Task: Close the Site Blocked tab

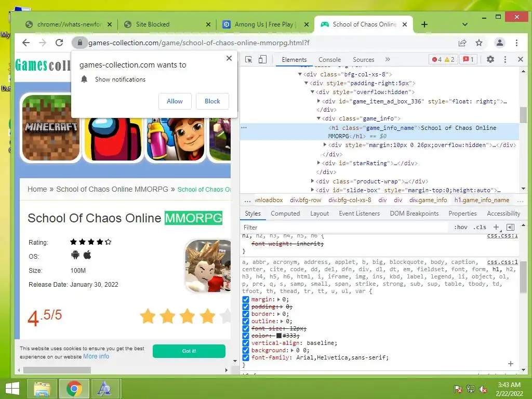Action: pos(208,24)
